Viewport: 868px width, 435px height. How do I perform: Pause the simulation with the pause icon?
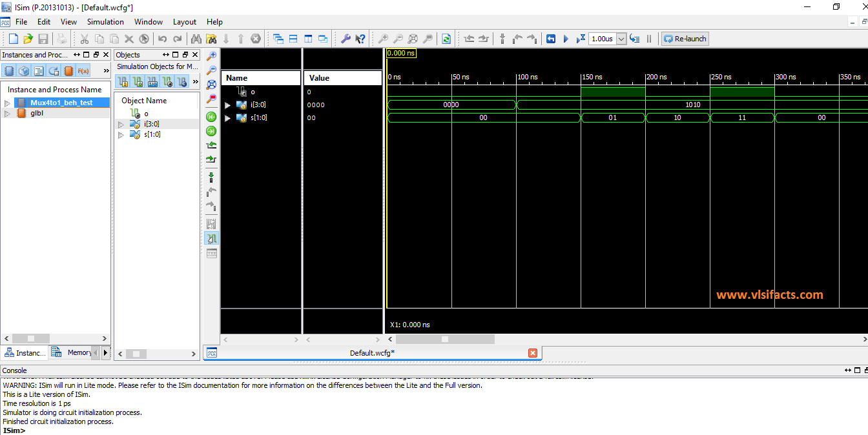649,38
